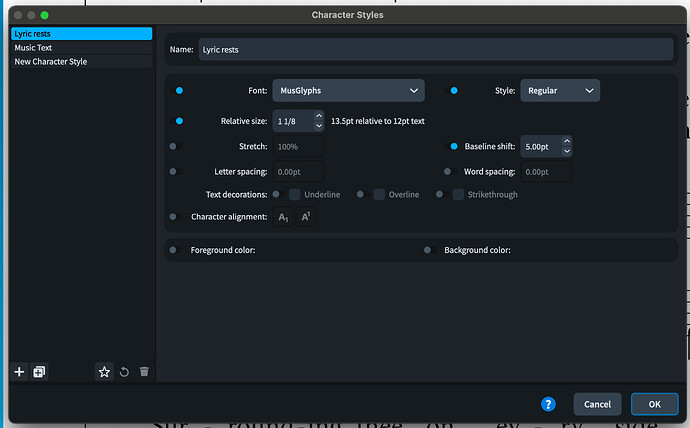Click '13.5pt relative to 12pt text' label
Screen dimensions: 690x428
pyautogui.click(x=378, y=121)
